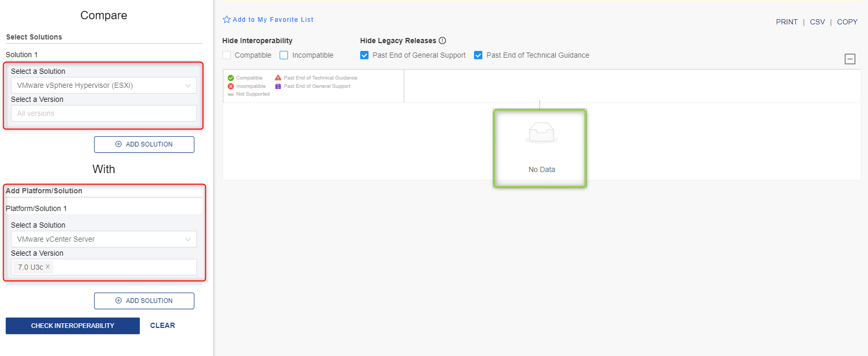
Task: Click the Solution 1 label
Action: 22,55
